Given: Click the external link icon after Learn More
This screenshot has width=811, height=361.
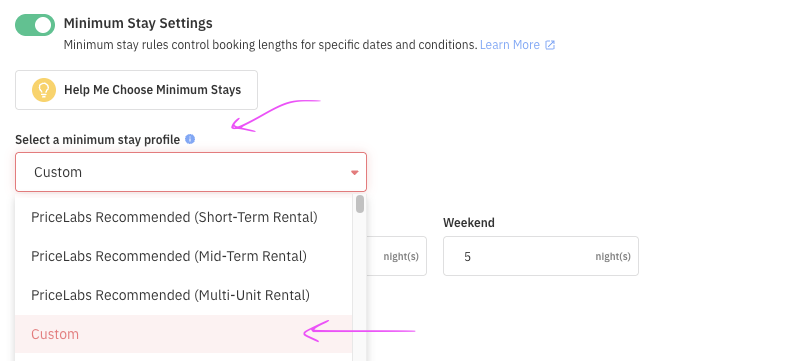Looking at the screenshot, I should tap(550, 45).
